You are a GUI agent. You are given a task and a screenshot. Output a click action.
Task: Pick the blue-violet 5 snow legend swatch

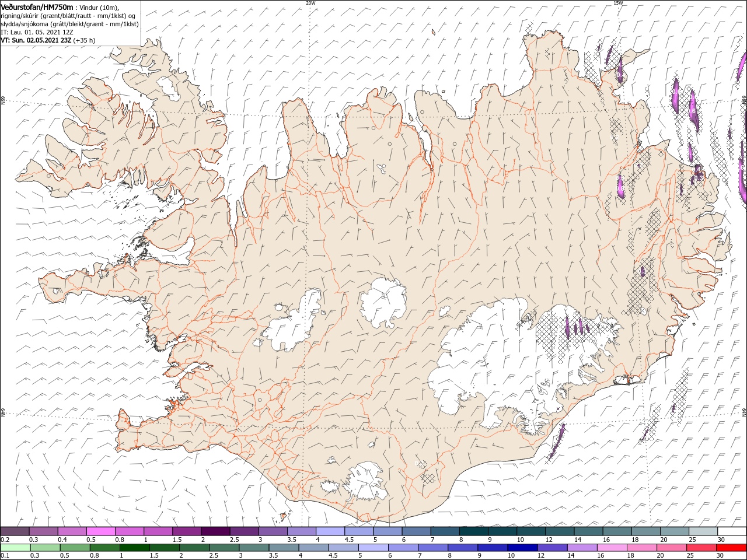(387, 531)
